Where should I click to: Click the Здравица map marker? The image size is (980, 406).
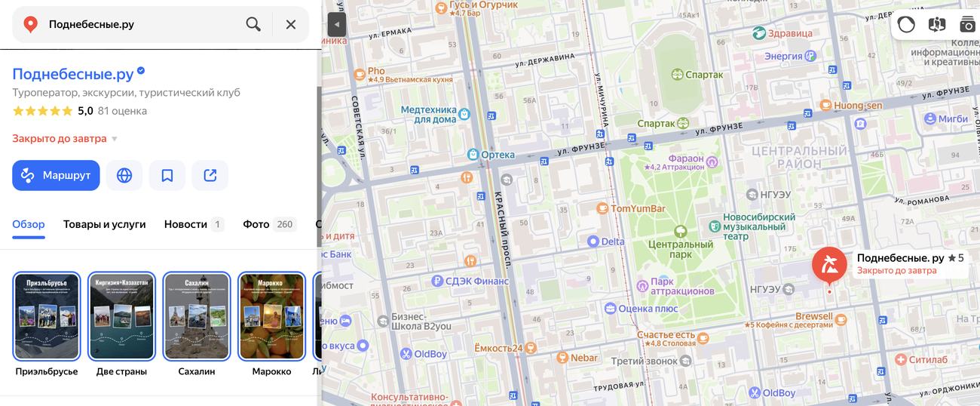coord(760,32)
